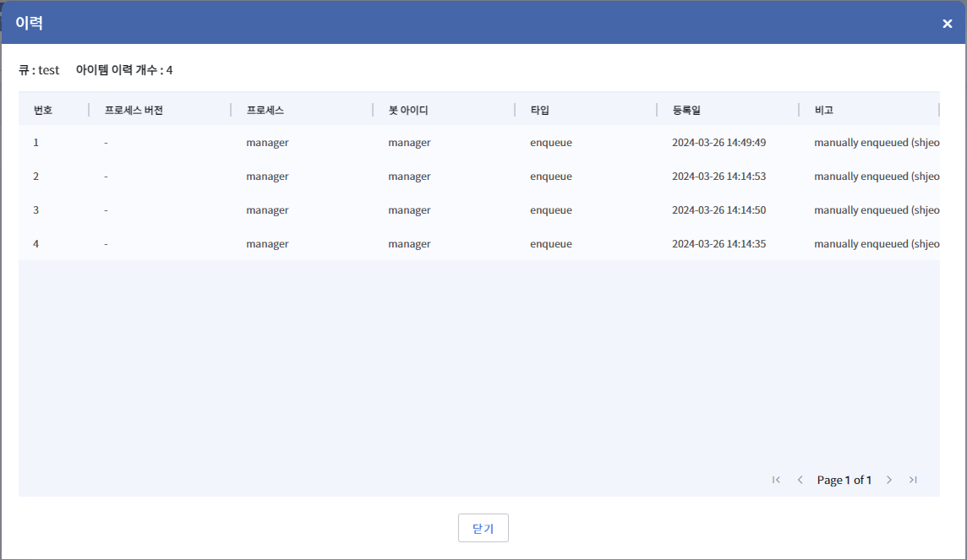The height and width of the screenshot is (560, 967).
Task: Click 아이템 이력 개수 : 4 text
Action: tap(124, 70)
